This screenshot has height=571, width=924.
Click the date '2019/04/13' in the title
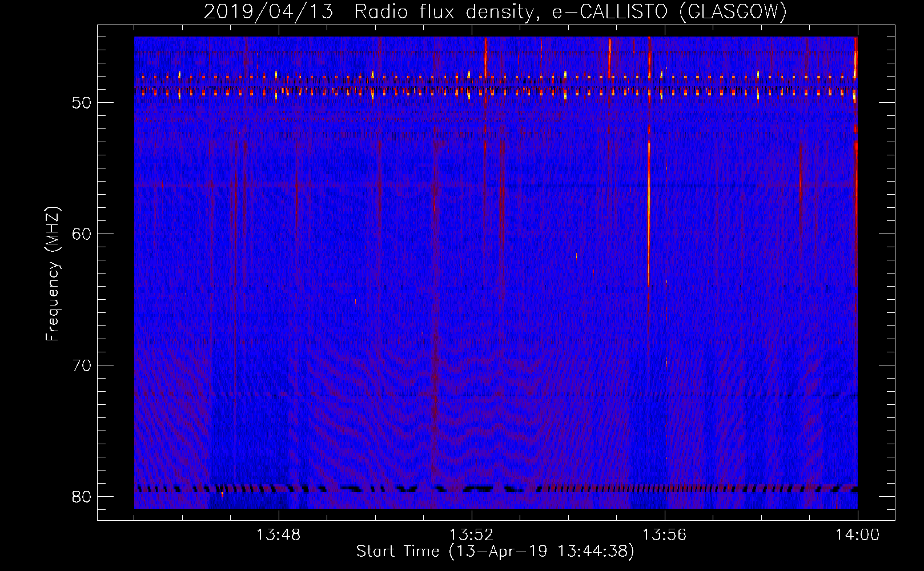click(268, 12)
